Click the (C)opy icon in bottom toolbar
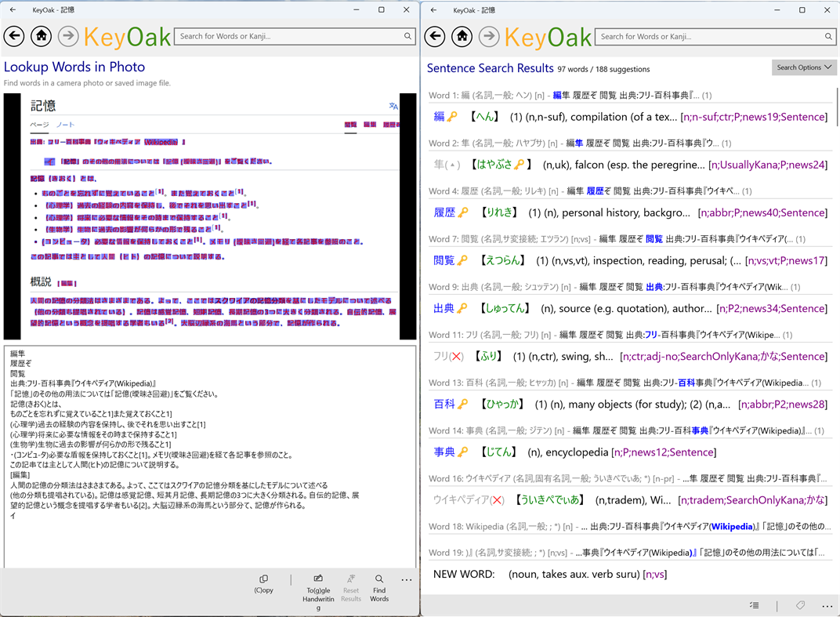This screenshot has height=617, width=840. click(263, 580)
